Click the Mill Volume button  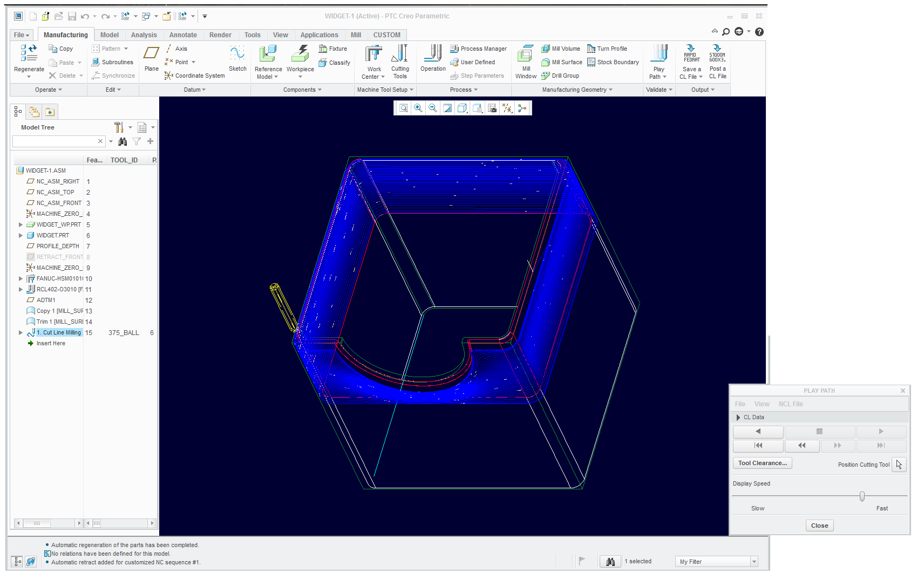[x=561, y=49]
